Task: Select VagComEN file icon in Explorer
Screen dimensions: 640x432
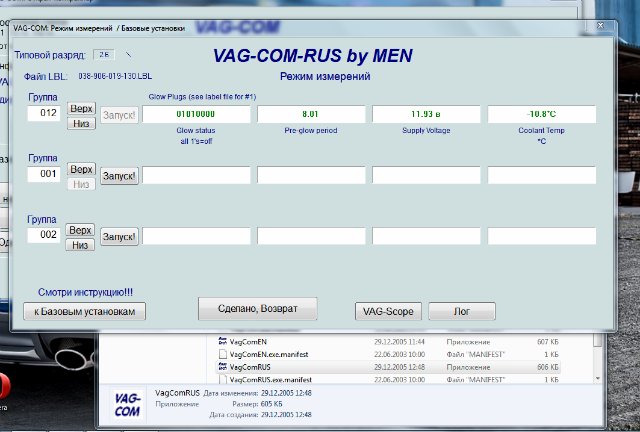Action: tap(222, 341)
